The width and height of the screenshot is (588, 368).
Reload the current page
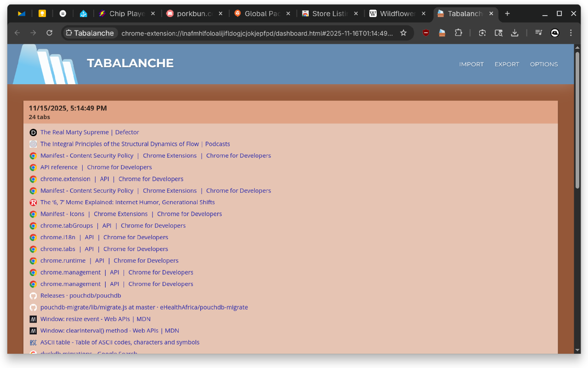(49, 33)
